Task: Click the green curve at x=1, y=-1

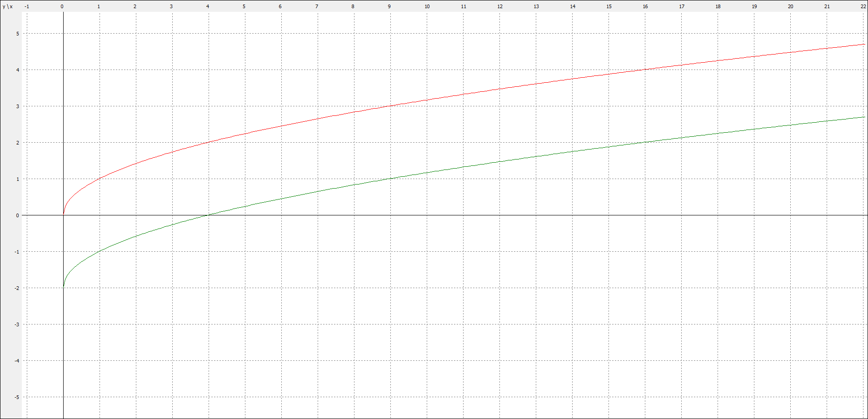Action: tap(100, 251)
